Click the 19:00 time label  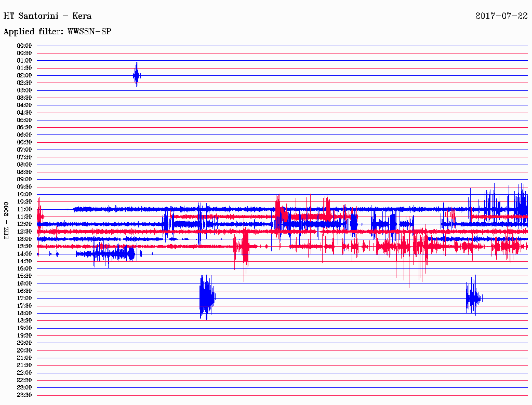(24, 328)
